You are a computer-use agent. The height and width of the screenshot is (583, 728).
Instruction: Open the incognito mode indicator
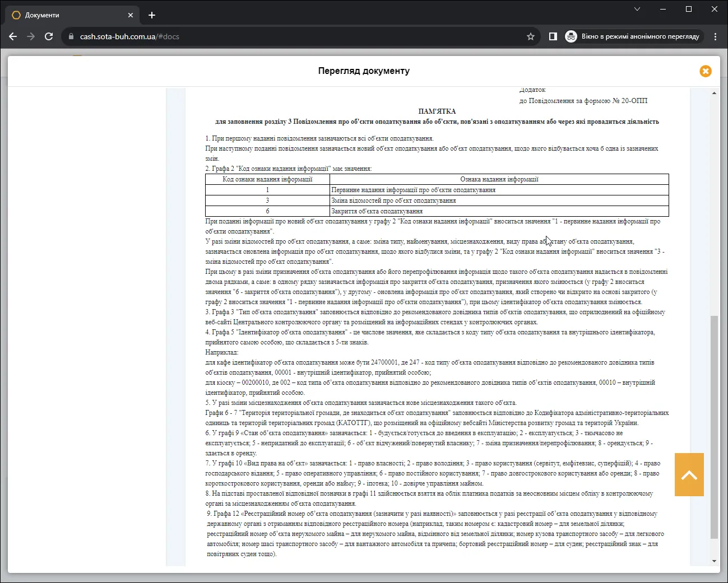point(634,36)
